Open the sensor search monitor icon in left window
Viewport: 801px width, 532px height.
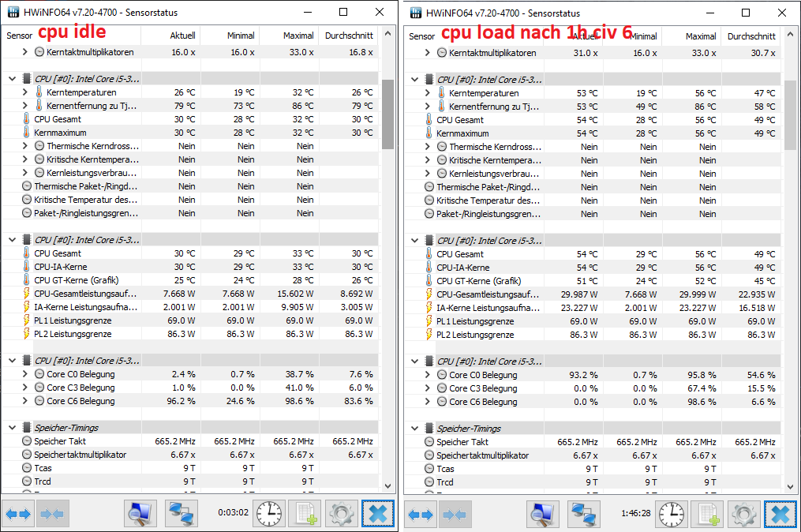(140, 513)
